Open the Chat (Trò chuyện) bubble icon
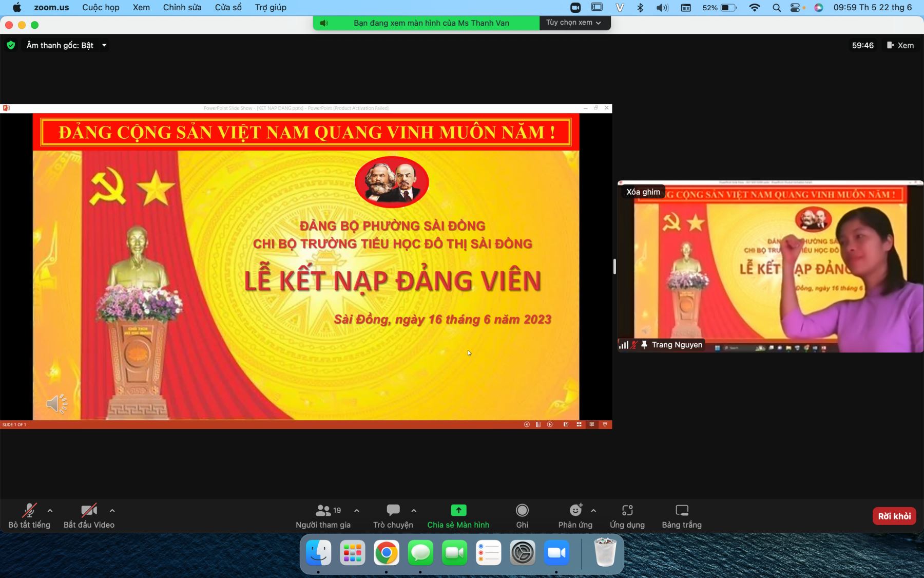 coord(393,510)
